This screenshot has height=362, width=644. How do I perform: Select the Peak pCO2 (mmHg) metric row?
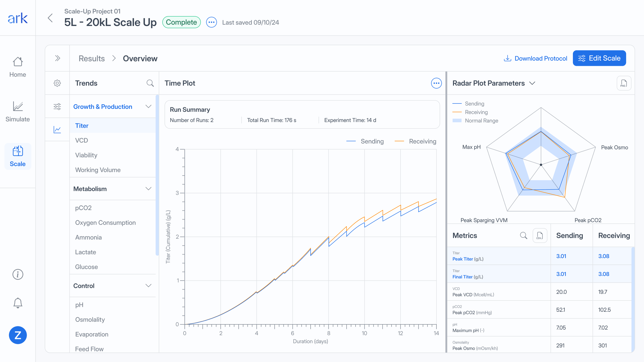tap(539, 310)
